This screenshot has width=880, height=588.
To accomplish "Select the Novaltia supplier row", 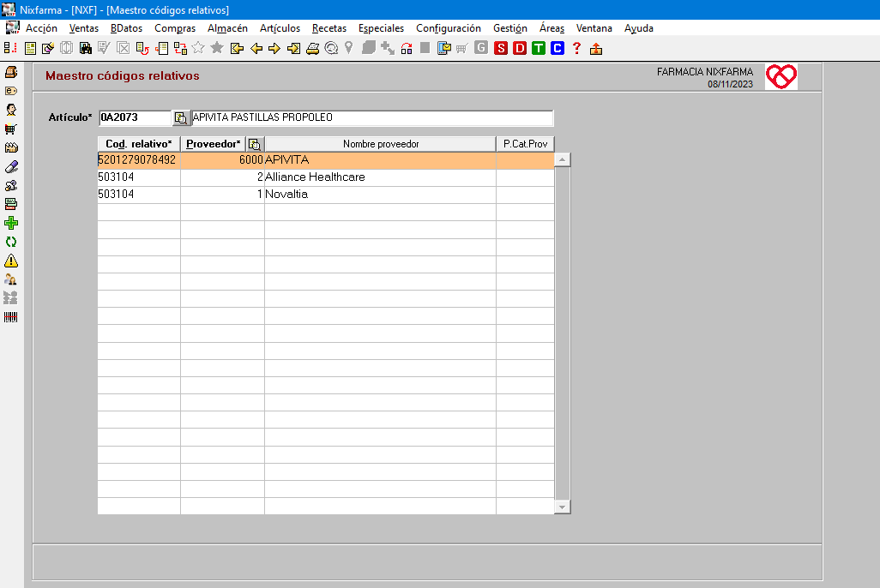I will [326, 195].
